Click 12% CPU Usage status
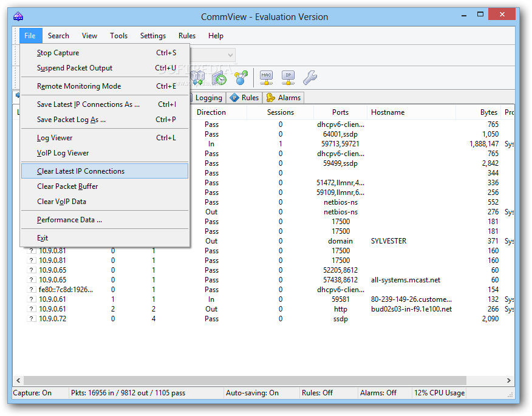The image size is (532, 416). click(439, 393)
